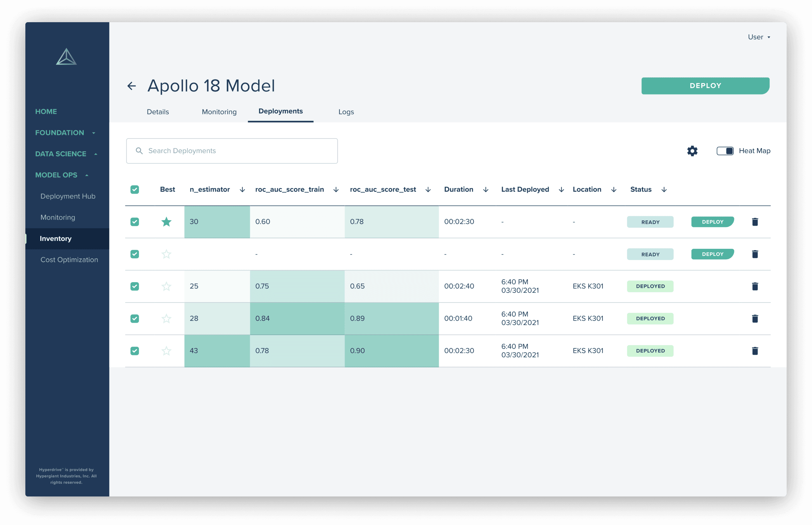Select the 0.84 heat map cell
The width and height of the screenshot is (812, 525).
[x=297, y=318]
